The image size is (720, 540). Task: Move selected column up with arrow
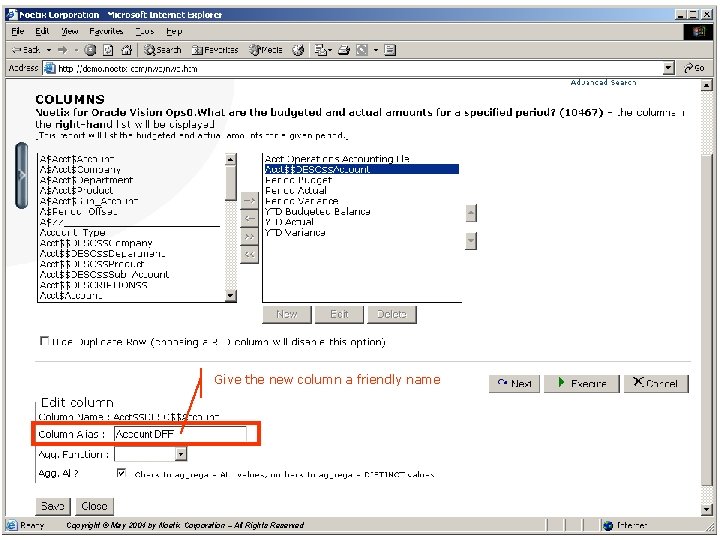[x=471, y=213]
